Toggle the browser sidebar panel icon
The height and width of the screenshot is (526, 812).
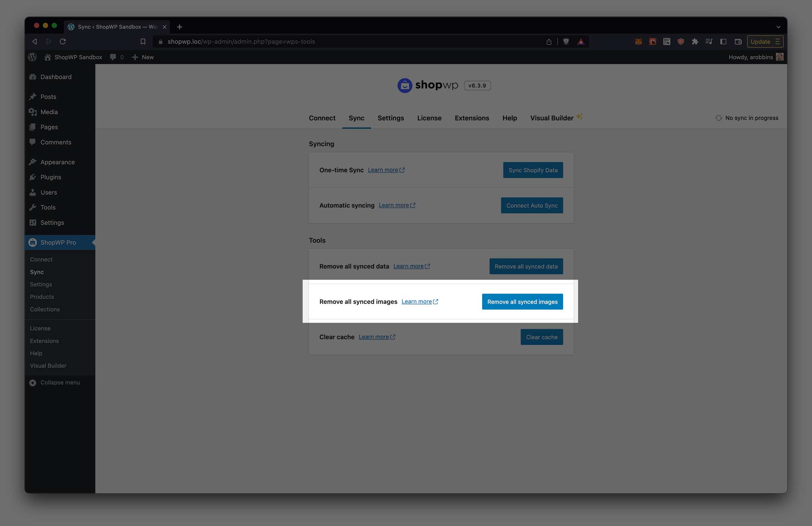[x=723, y=42]
